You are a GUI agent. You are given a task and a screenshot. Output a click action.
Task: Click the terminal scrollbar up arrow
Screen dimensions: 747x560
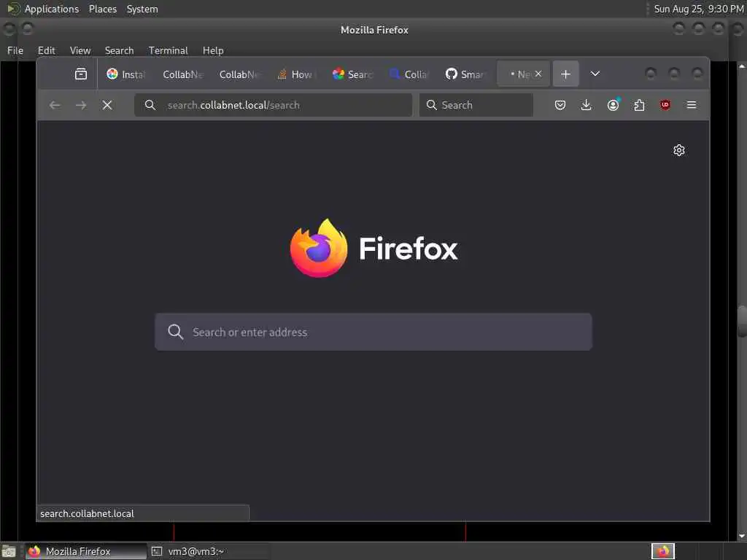[x=742, y=66]
